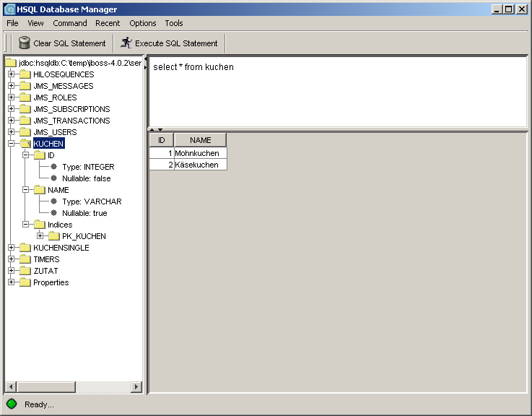Click Clear SQL Statement button label
Viewport: 532px width, 416px height.
pos(69,43)
